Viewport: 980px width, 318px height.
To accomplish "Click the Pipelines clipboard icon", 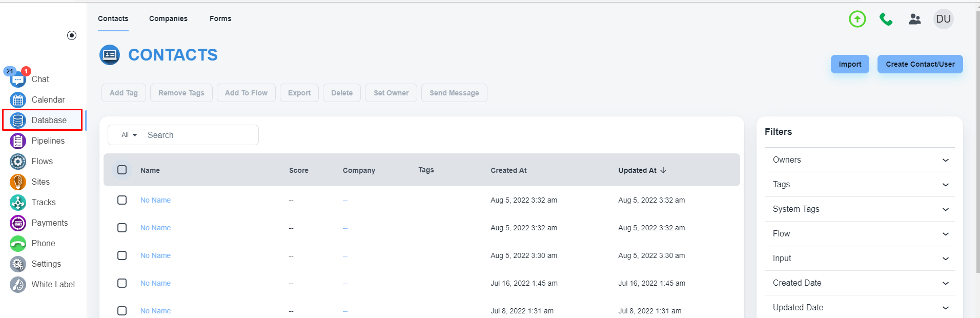I will coord(18,141).
